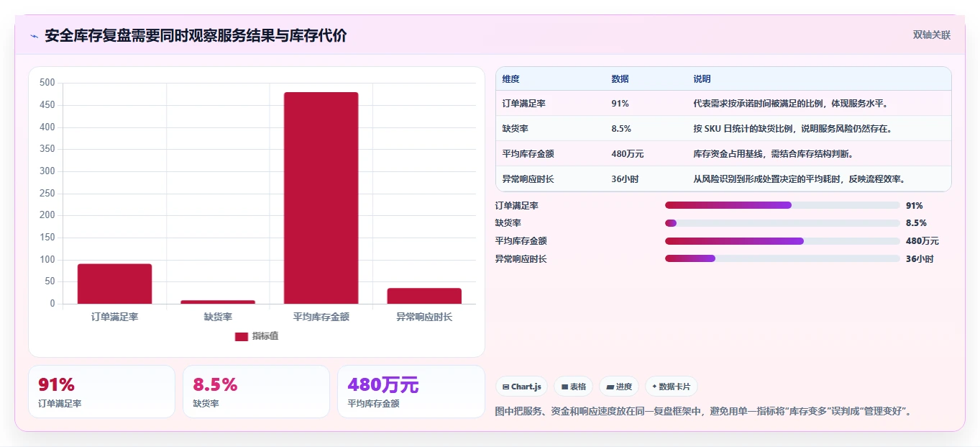Screen dimensions: 980x447
Task: Open the 480万元 平均库存金额 data card
Action: pyautogui.click(x=411, y=392)
